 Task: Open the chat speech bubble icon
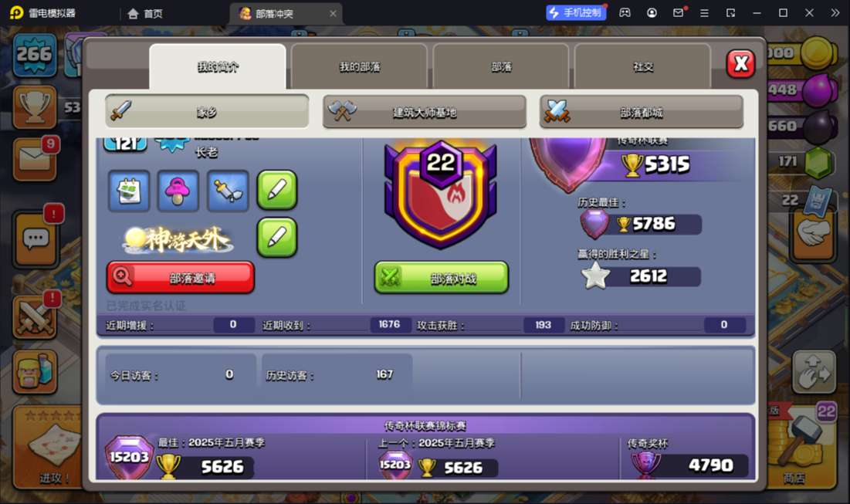pos(36,238)
